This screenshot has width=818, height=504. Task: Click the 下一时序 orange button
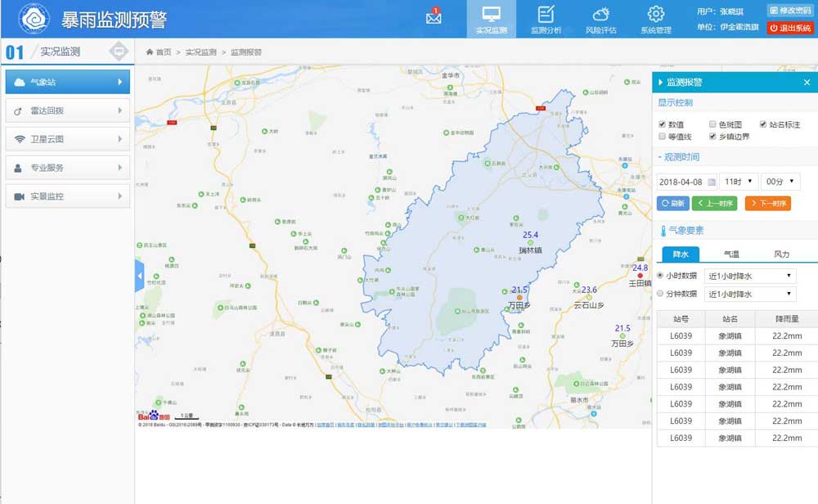pyautogui.click(x=767, y=203)
